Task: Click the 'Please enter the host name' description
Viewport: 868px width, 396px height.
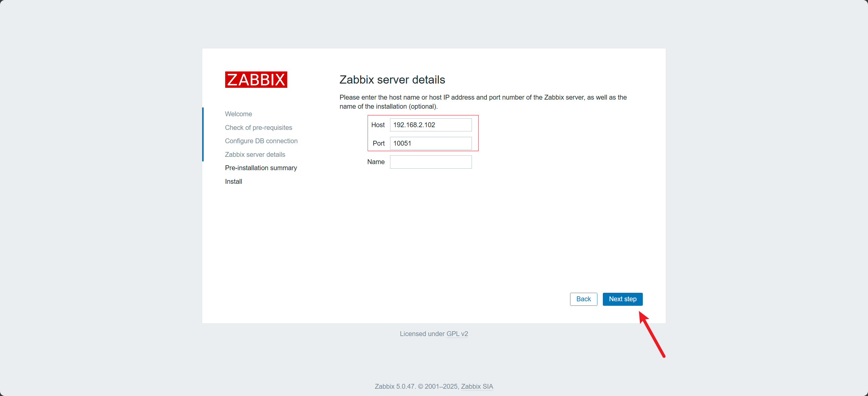Action: (x=483, y=102)
